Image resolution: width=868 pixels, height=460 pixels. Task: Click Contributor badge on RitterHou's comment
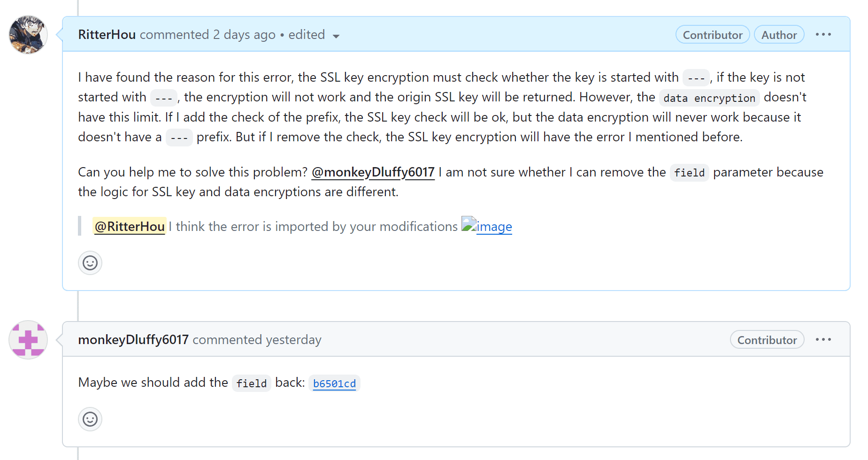point(713,35)
